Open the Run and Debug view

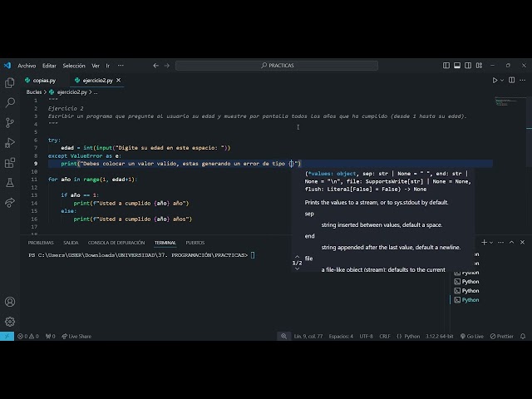point(10,142)
